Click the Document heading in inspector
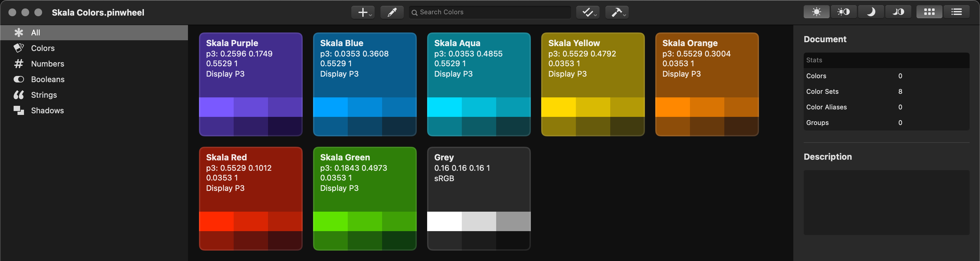The image size is (980, 261). [825, 39]
